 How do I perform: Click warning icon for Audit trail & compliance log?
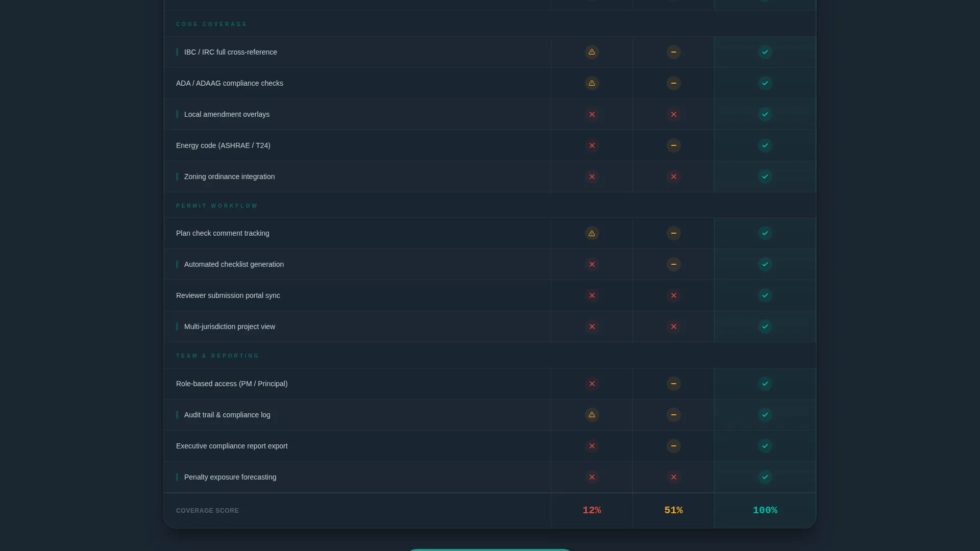pyautogui.click(x=592, y=415)
